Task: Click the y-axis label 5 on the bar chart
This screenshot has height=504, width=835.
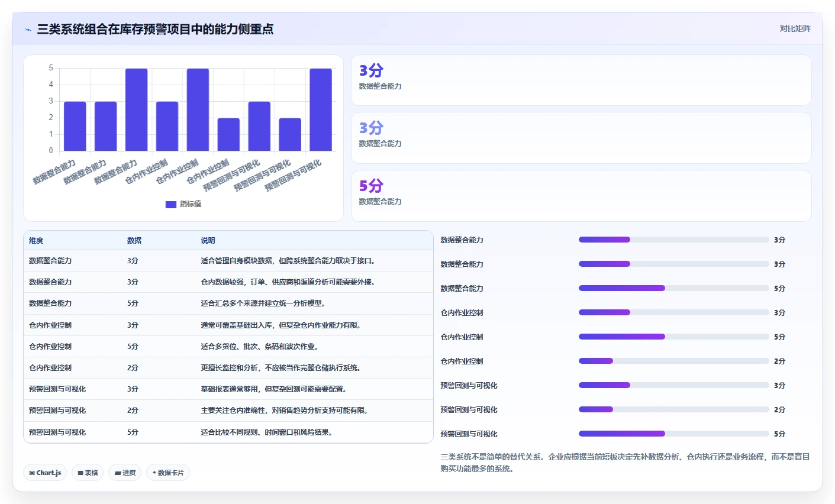Action: 51,68
